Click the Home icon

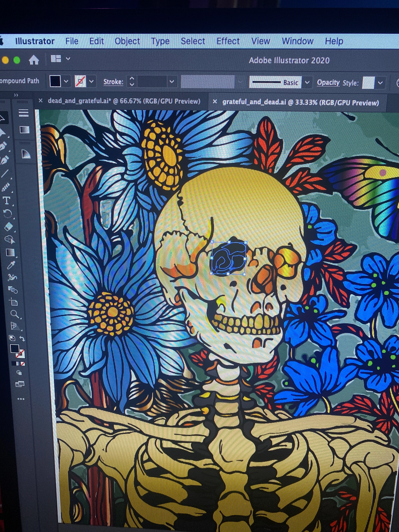34,60
